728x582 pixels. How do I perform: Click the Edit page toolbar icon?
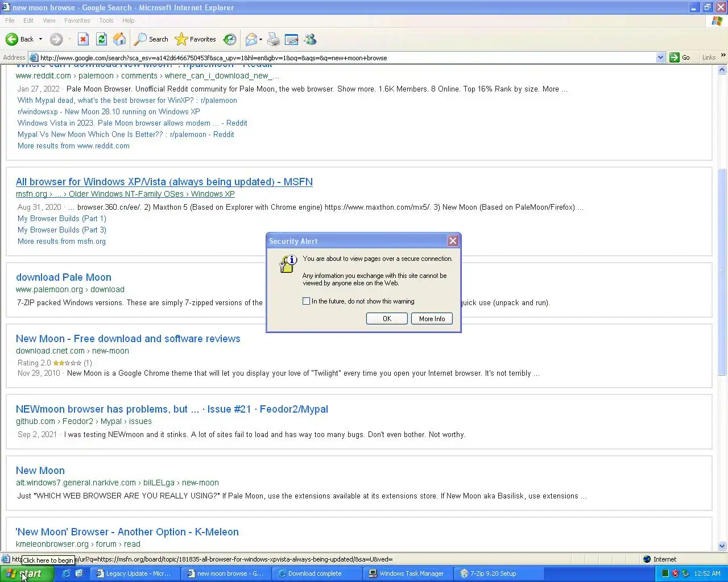click(x=292, y=39)
